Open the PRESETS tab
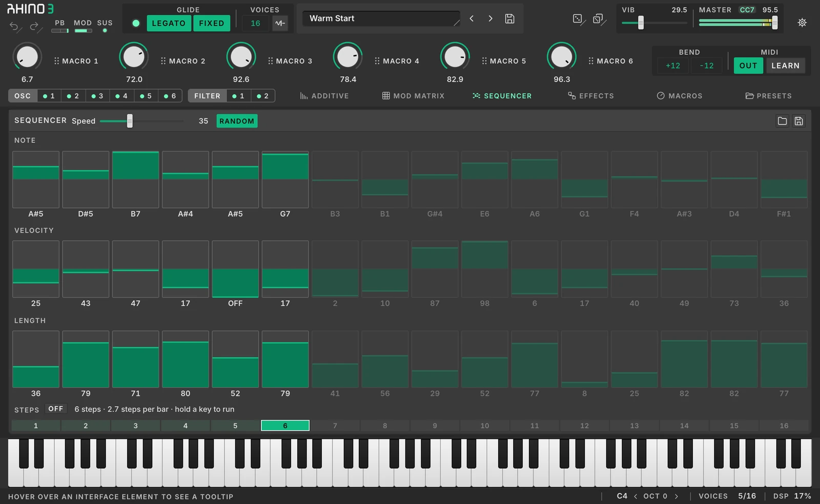Image resolution: width=820 pixels, height=504 pixels. pyautogui.click(x=768, y=96)
